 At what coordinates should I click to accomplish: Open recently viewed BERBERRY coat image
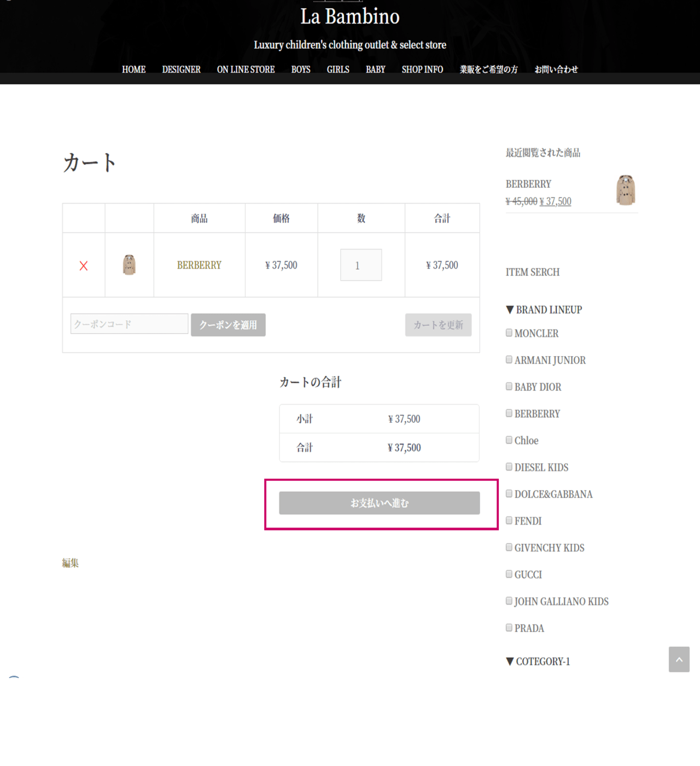pos(626,190)
